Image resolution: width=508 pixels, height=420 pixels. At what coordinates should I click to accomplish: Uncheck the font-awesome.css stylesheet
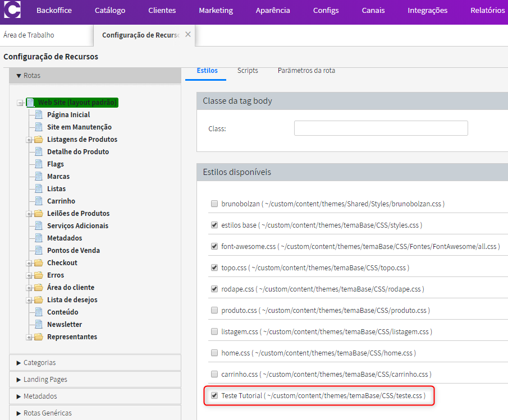click(214, 246)
